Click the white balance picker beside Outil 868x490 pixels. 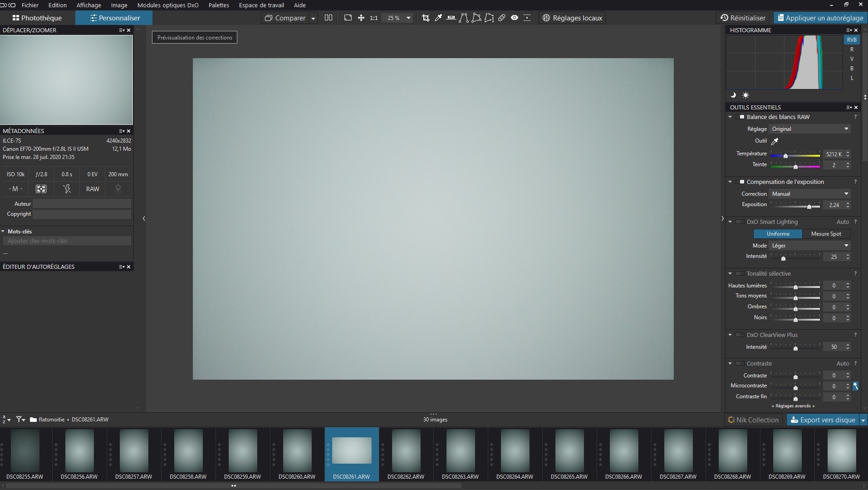pos(775,141)
